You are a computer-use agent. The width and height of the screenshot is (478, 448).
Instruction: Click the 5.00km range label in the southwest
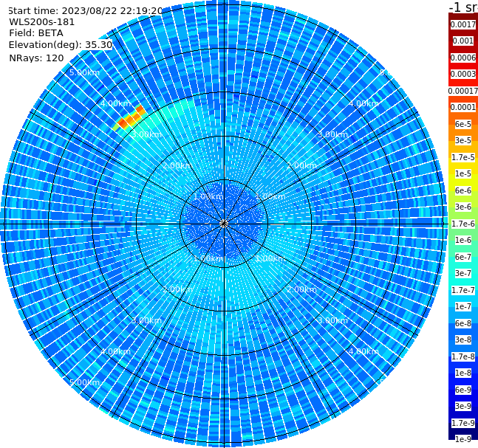(84, 382)
